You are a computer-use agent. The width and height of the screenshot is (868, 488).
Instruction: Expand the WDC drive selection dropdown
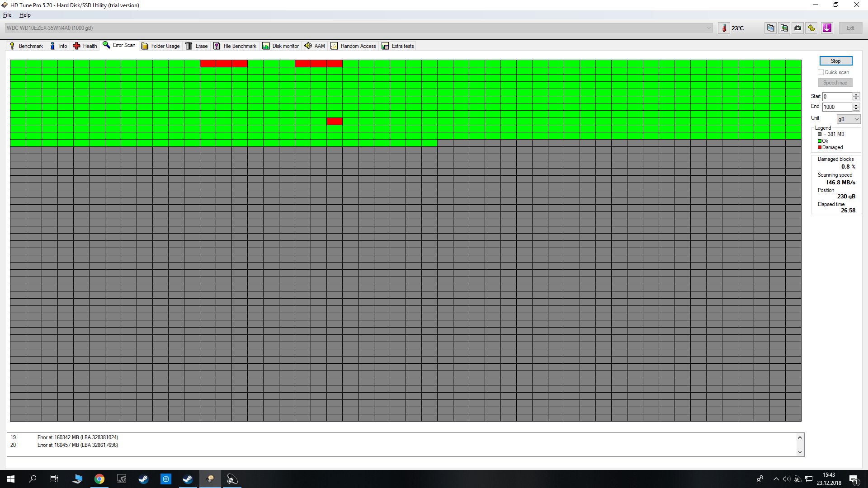point(708,28)
